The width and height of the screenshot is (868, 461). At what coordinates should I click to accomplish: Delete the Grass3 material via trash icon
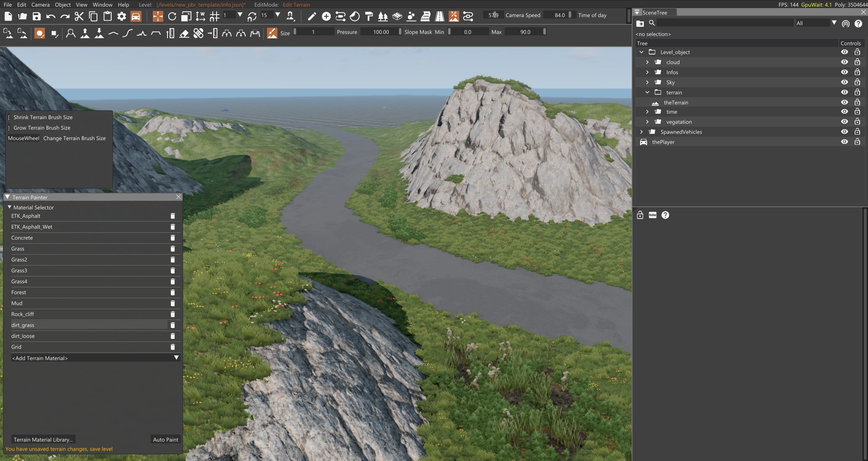(173, 271)
